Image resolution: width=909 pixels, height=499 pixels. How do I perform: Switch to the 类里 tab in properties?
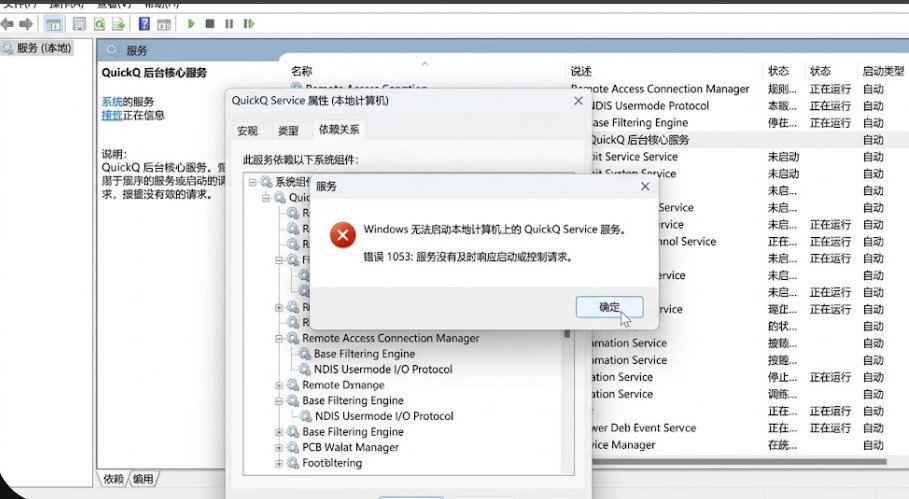pos(288,130)
